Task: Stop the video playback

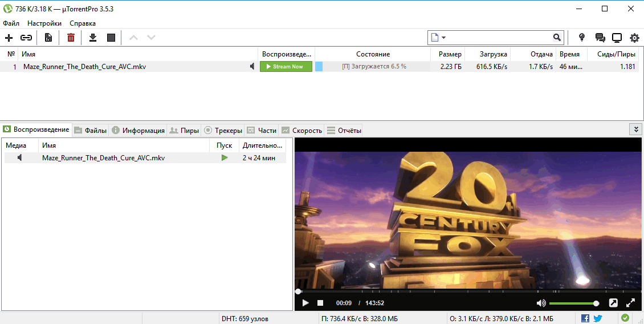Action: 320,303
